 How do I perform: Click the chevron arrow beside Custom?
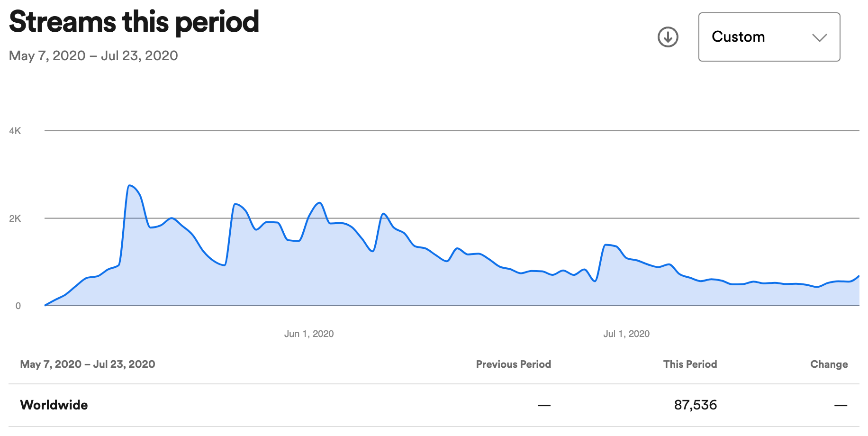[x=819, y=37]
